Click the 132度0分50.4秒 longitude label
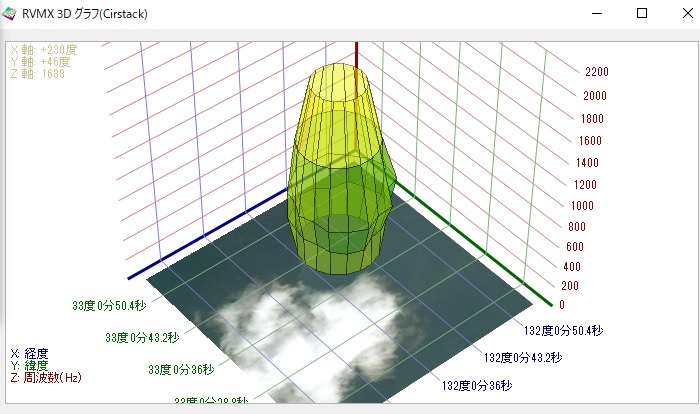Viewport: 700px width, 414px height. (564, 330)
